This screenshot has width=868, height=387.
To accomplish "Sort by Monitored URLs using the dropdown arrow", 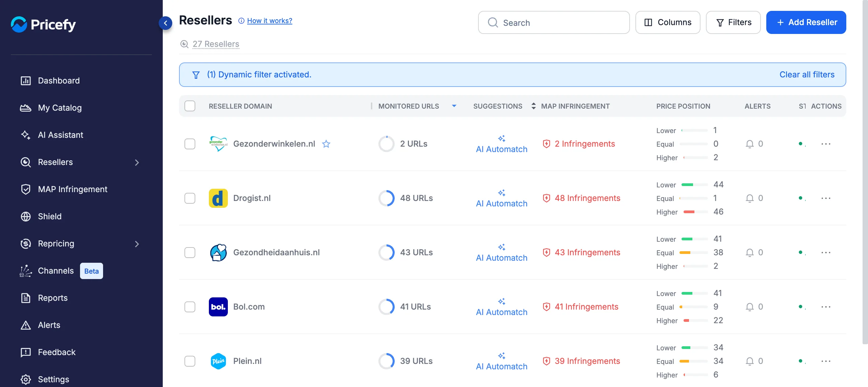I will coord(454,106).
